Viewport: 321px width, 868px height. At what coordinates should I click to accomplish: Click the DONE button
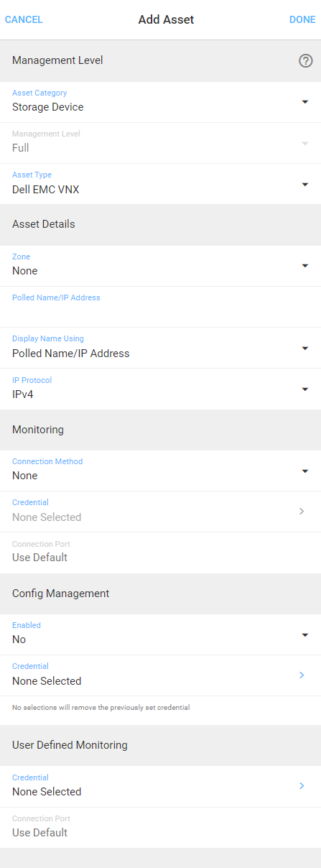pyautogui.click(x=302, y=19)
